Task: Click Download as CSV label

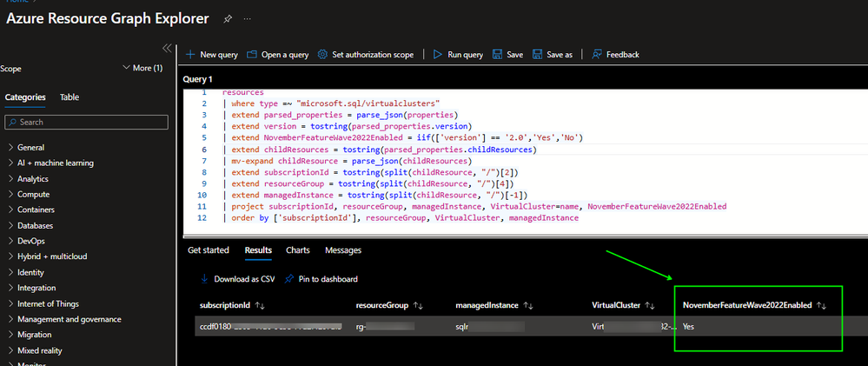Action: [244, 279]
